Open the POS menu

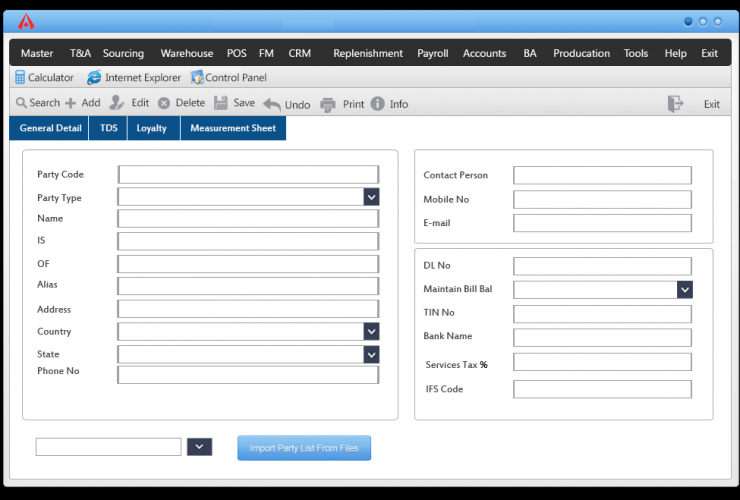click(x=236, y=53)
